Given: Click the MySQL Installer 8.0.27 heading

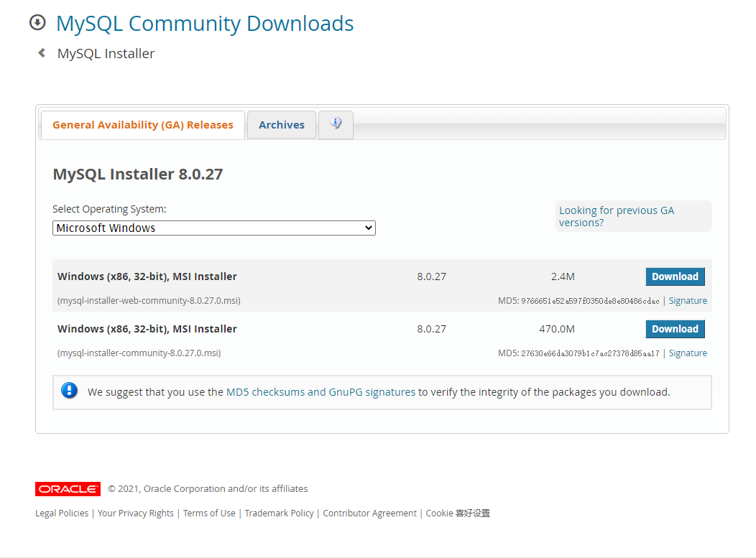Looking at the screenshot, I should 138,174.
